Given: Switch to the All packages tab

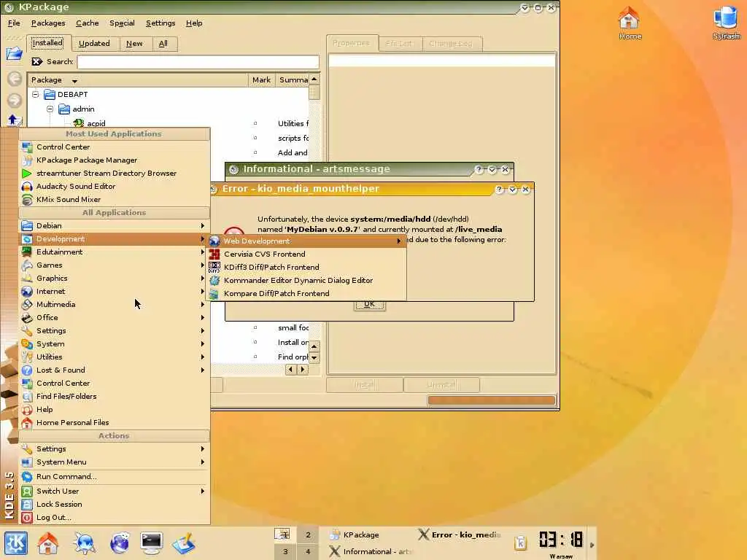Looking at the screenshot, I should (163, 43).
